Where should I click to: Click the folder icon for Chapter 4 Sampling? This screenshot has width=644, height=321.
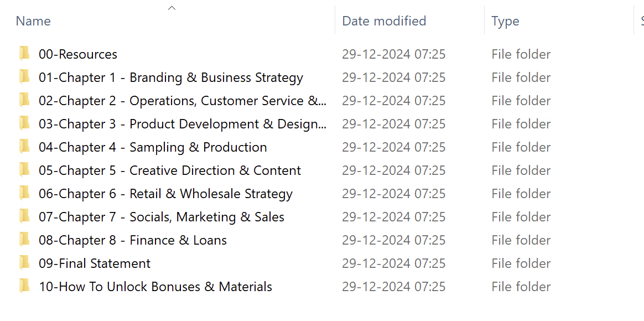point(24,147)
